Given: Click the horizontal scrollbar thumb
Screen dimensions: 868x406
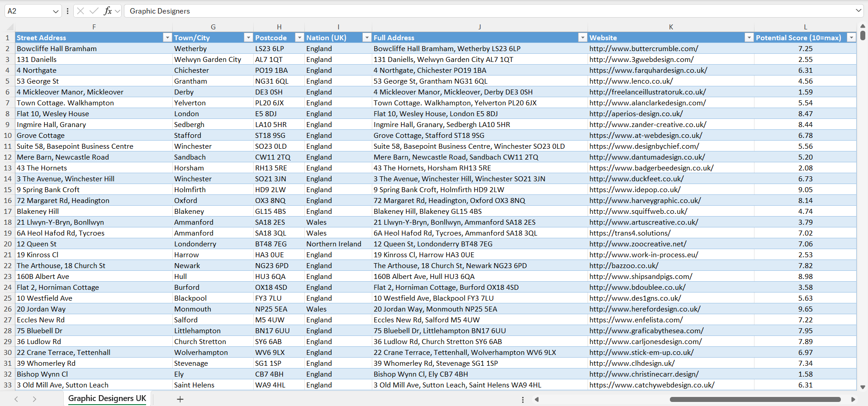Looking at the screenshot, I should 755,400.
